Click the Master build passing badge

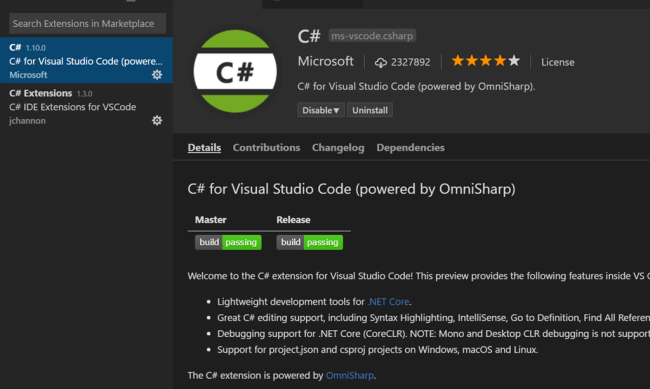tap(228, 242)
